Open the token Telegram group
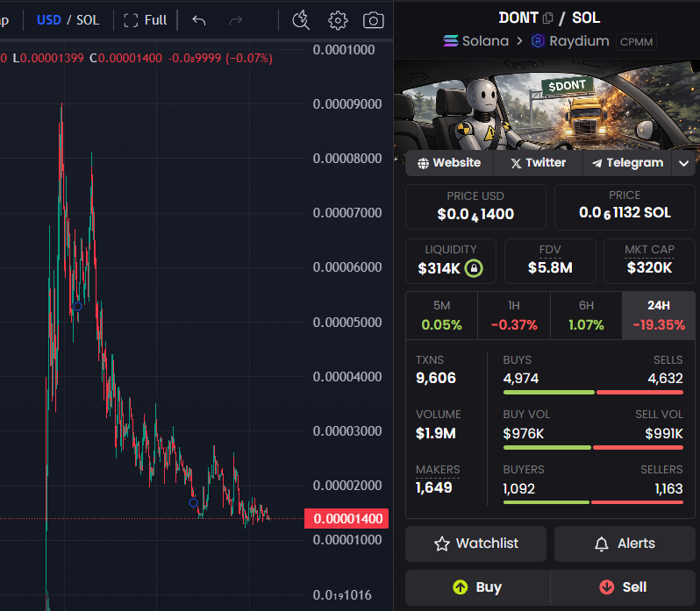This screenshot has width=700, height=611. [x=627, y=163]
